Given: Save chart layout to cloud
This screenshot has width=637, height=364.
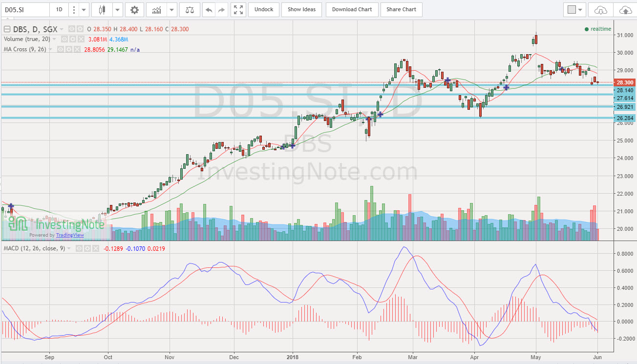Looking at the screenshot, I should [x=625, y=10].
